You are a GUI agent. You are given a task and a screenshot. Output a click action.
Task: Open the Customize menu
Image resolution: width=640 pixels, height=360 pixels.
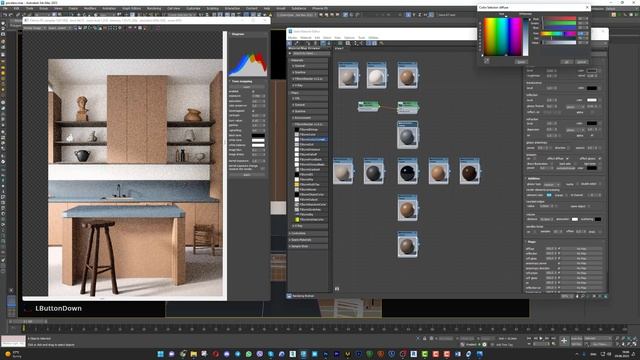193,8
